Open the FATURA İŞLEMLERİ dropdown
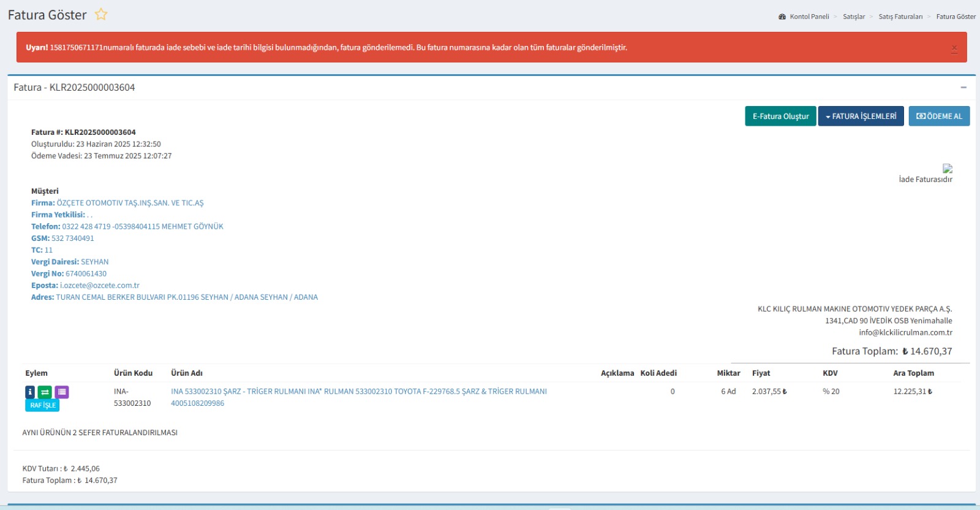 (861, 116)
